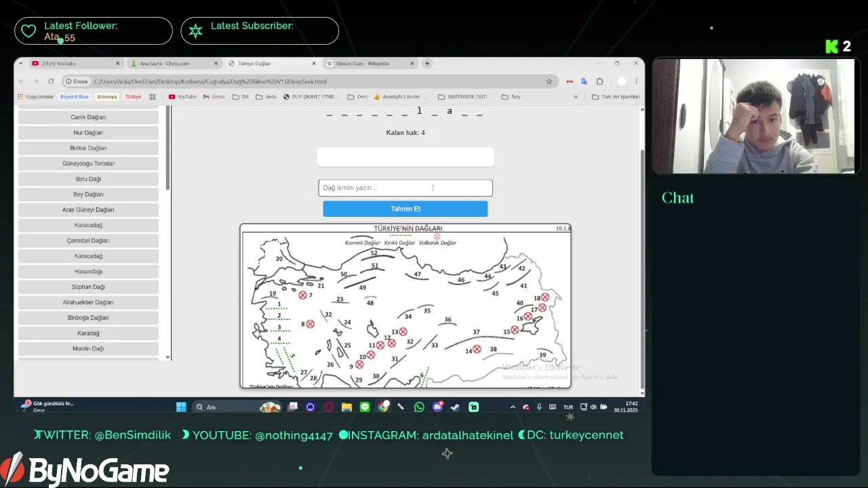Select Allahuekber Dağları from the list

[88, 302]
